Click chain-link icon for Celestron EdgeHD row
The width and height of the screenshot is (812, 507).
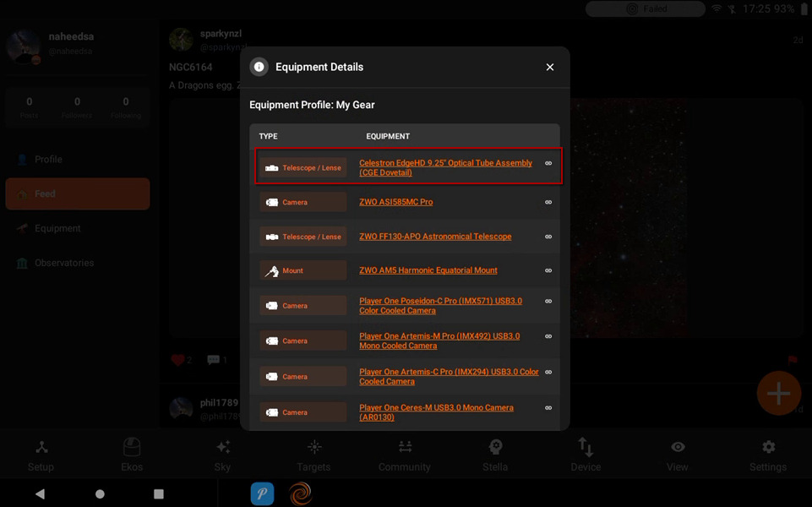point(548,163)
